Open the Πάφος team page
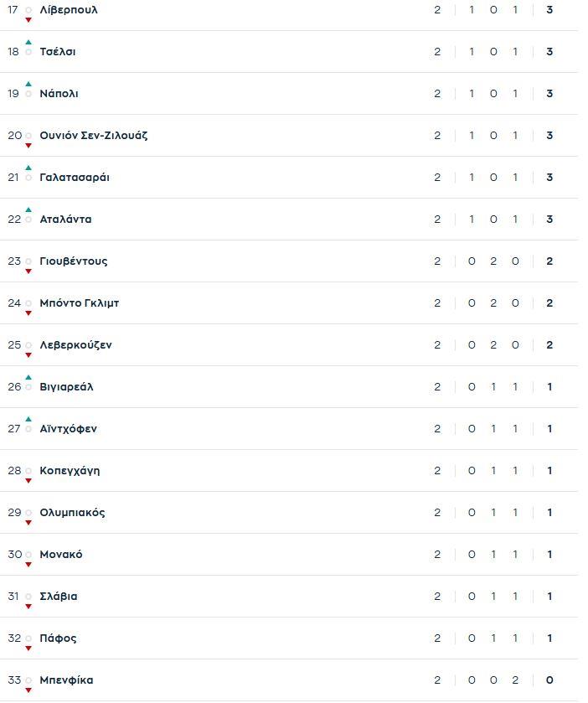588x703 pixels. click(58, 638)
